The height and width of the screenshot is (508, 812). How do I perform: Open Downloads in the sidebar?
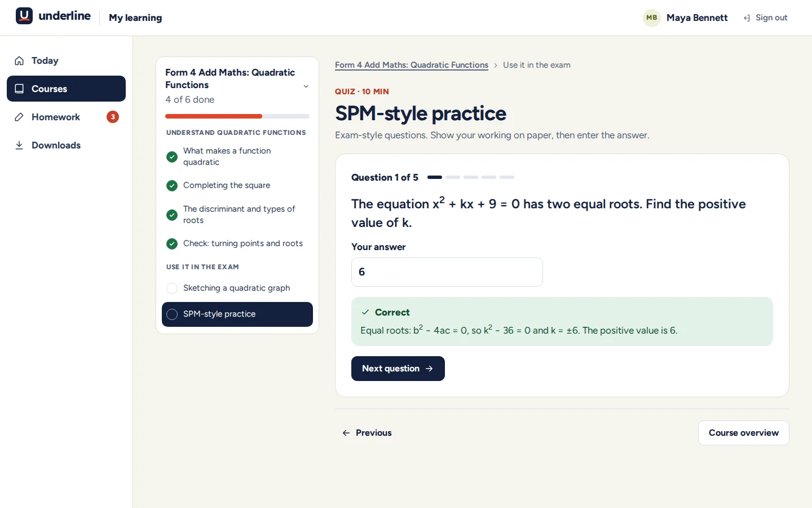(x=66, y=145)
